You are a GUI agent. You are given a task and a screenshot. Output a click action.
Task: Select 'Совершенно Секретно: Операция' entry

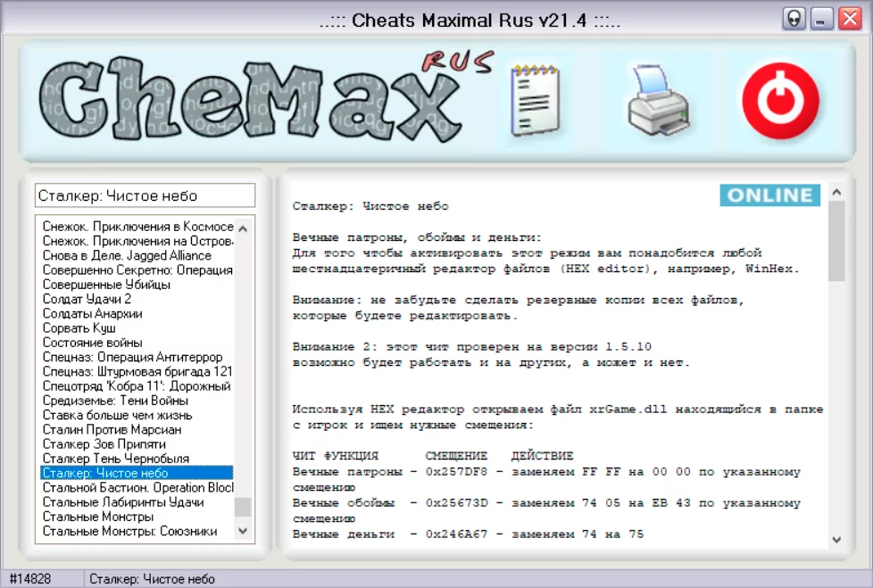pyautogui.click(x=137, y=269)
